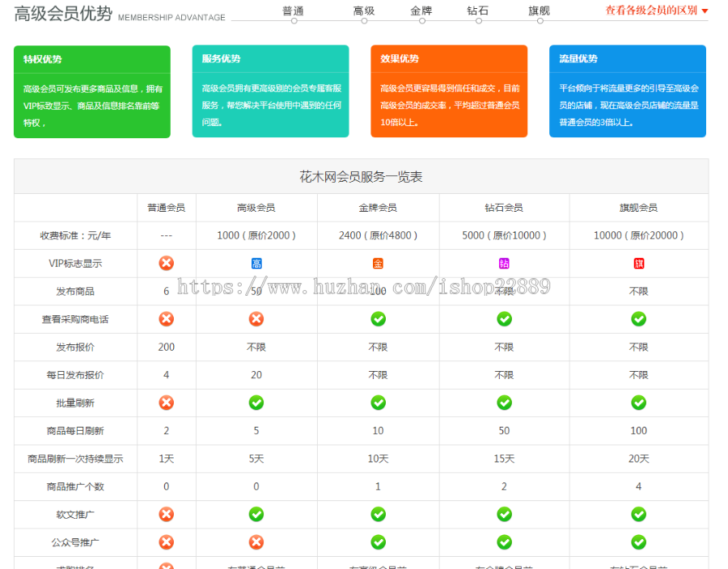Click the red 旗 VIP badge icon
This screenshot has height=569, width=728.
click(639, 263)
